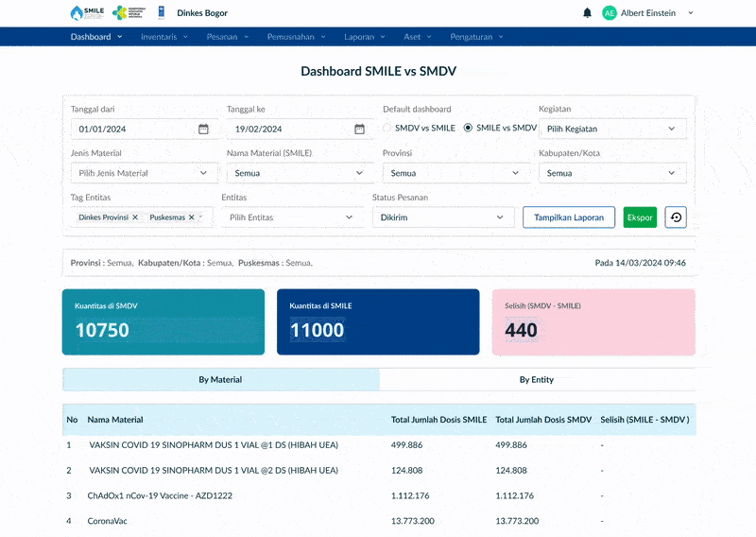This screenshot has height=537, width=756.
Task: Click the reset filter icon button
Action: coord(676,217)
